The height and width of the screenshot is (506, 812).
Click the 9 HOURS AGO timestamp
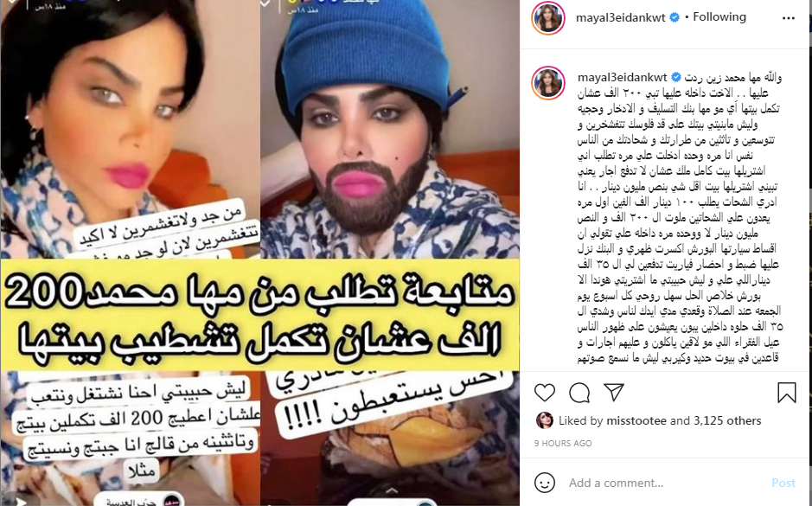563,444
